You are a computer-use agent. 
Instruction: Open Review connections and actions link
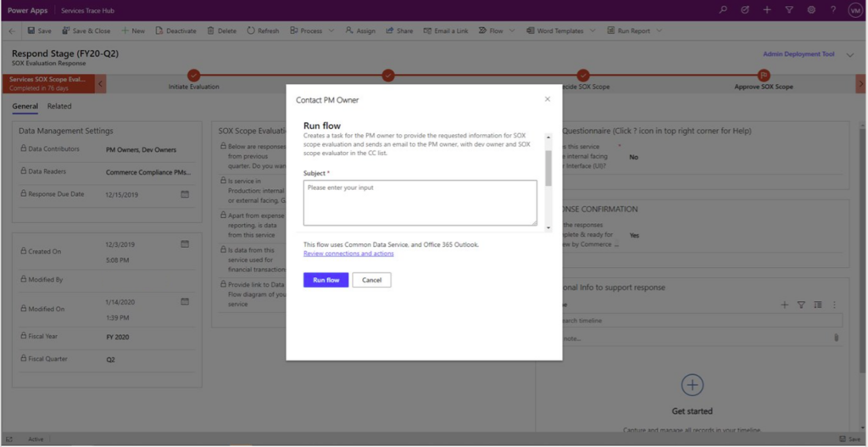click(x=348, y=254)
